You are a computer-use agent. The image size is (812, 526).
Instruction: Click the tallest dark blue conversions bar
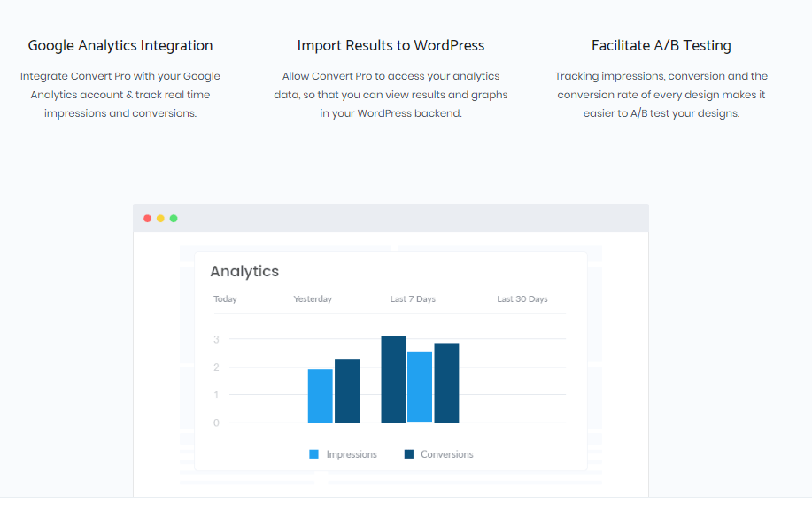(x=393, y=379)
